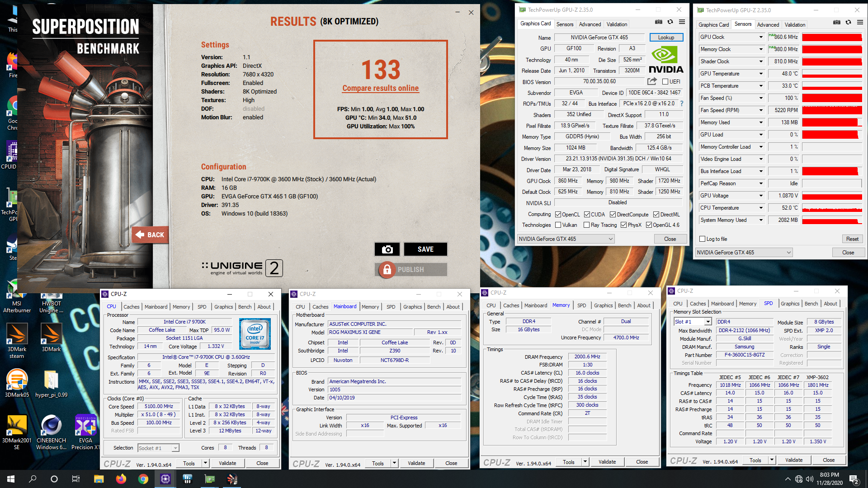The height and width of the screenshot is (488, 868).
Task: Click the CPU Temperature sensor graph
Action: [832, 208]
